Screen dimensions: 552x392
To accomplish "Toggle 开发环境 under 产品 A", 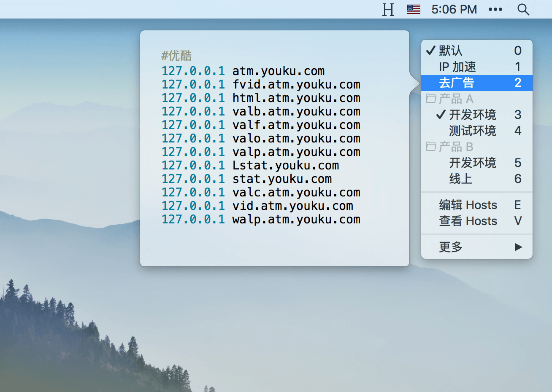I will [x=477, y=115].
